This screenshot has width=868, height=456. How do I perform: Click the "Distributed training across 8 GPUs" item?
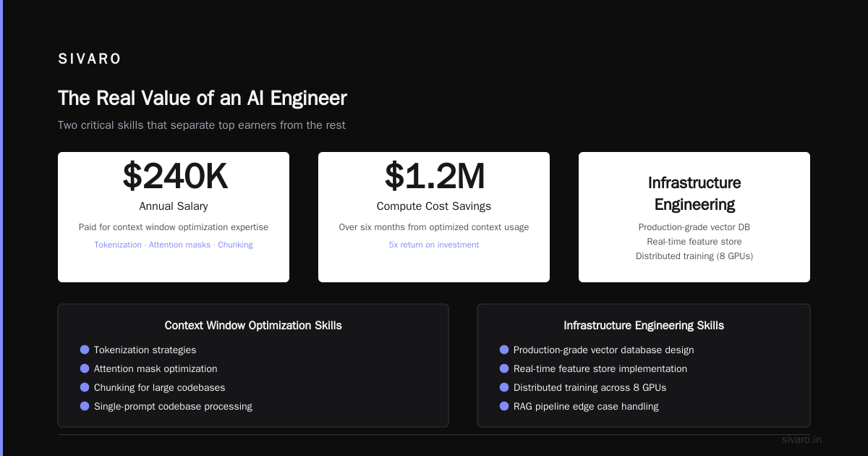[x=590, y=387]
